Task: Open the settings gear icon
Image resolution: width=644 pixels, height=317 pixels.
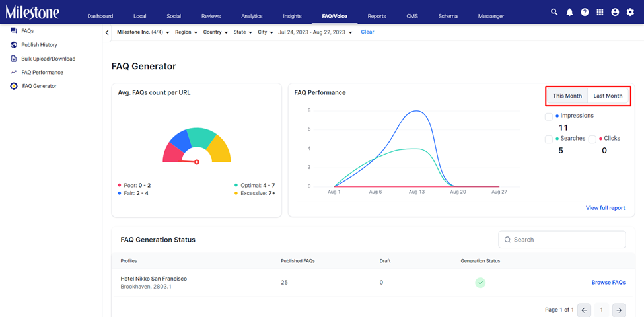Action: tap(630, 13)
